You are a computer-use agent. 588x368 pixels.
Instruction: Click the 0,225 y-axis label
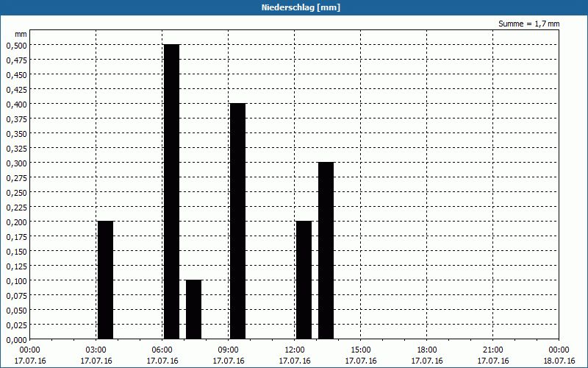point(16,208)
